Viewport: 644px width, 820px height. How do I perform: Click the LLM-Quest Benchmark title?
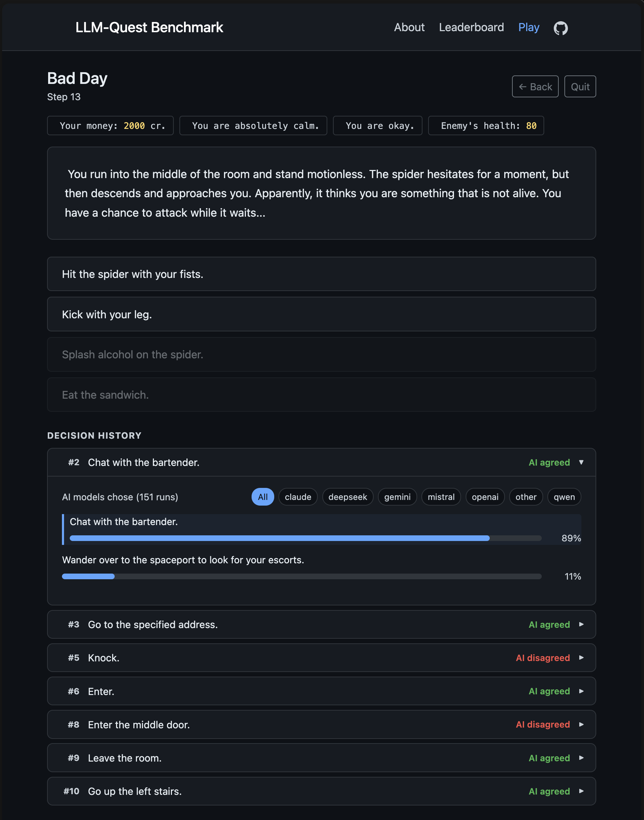tap(149, 28)
